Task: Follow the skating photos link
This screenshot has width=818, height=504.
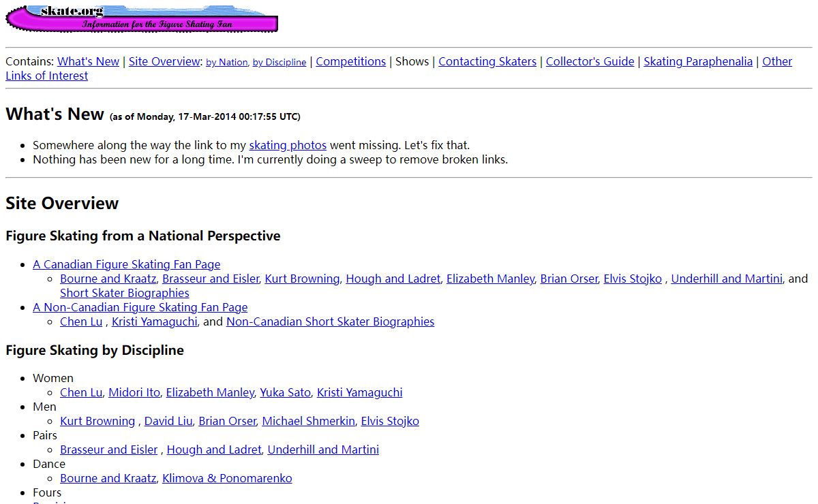Action: (x=288, y=145)
